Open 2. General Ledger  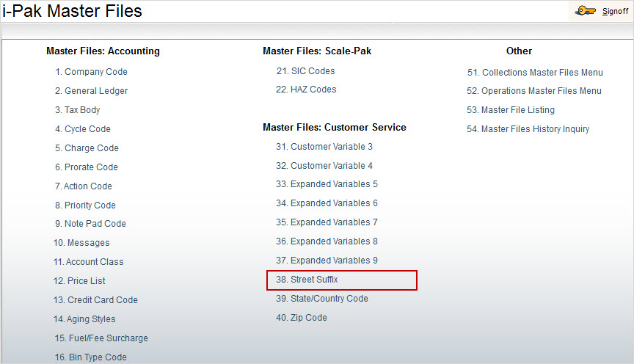click(92, 91)
